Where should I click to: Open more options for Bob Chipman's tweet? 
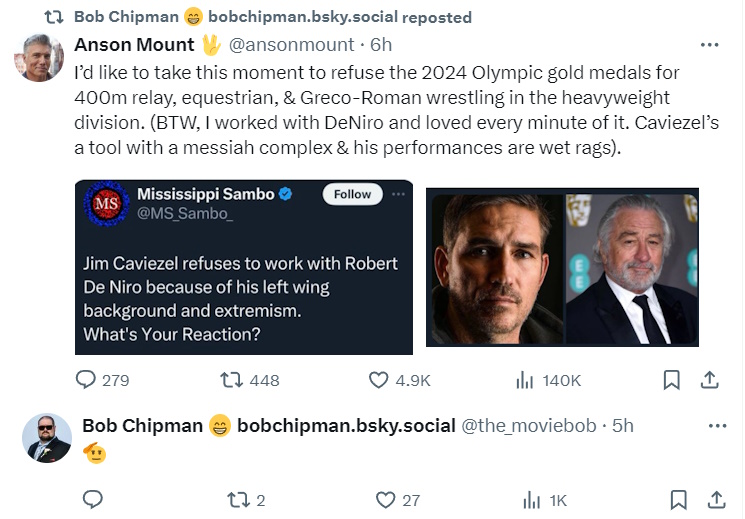point(716,426)
